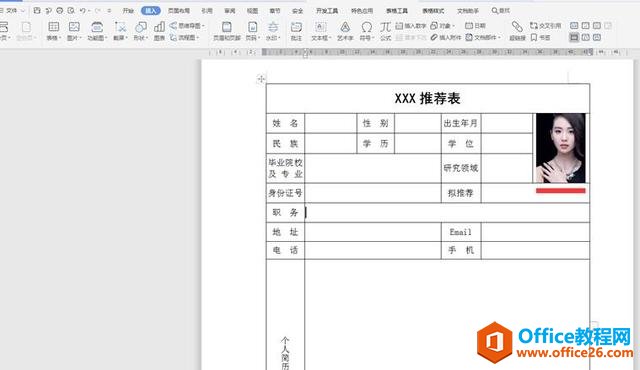The image size is (640, 370).
Task: Click the Save icon in quick access toolbar
Action: 37,11
